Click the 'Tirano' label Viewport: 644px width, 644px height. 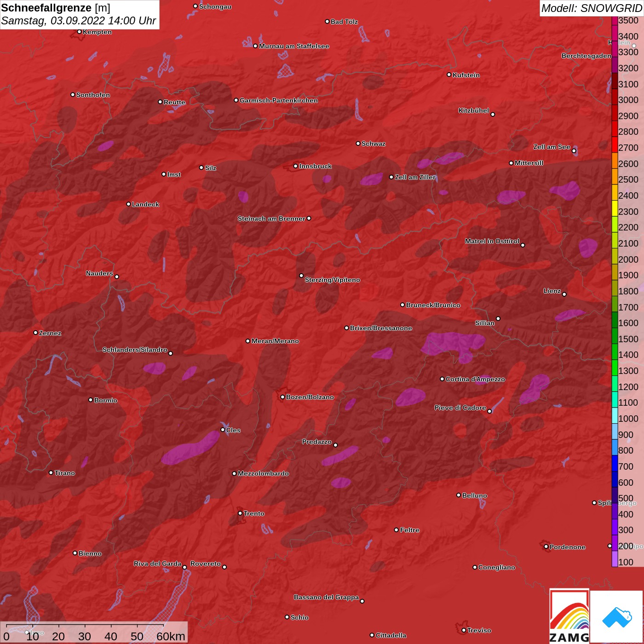tap(65, 473)
